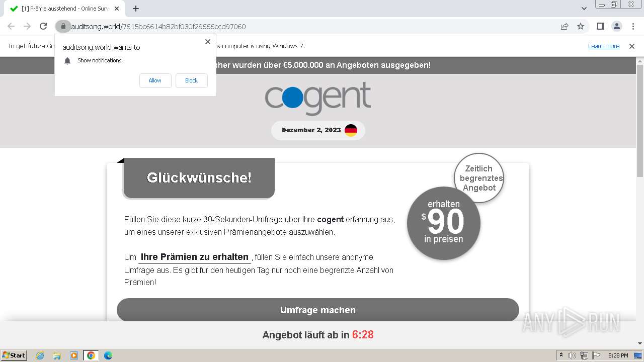Reload the page with refresh icon
Viewport: 644px width, 362px height.
tap(43, 26)
